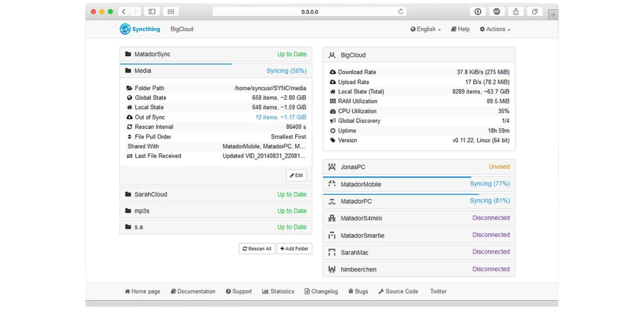This screenshot has width=644, height=310.
Task: Expand the SarahCloud folder row
Action: (215, 194)
